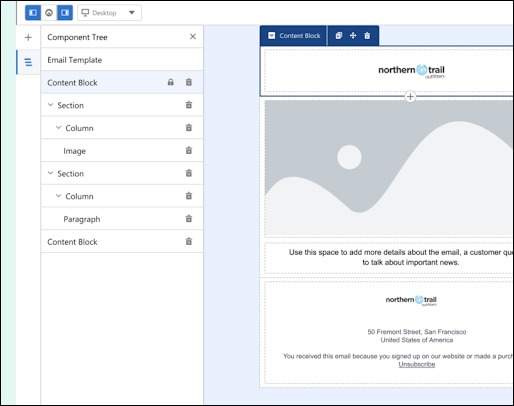
Task: Delete the last Content Block row
Action: pyautogui.click(x=189, y=241)
